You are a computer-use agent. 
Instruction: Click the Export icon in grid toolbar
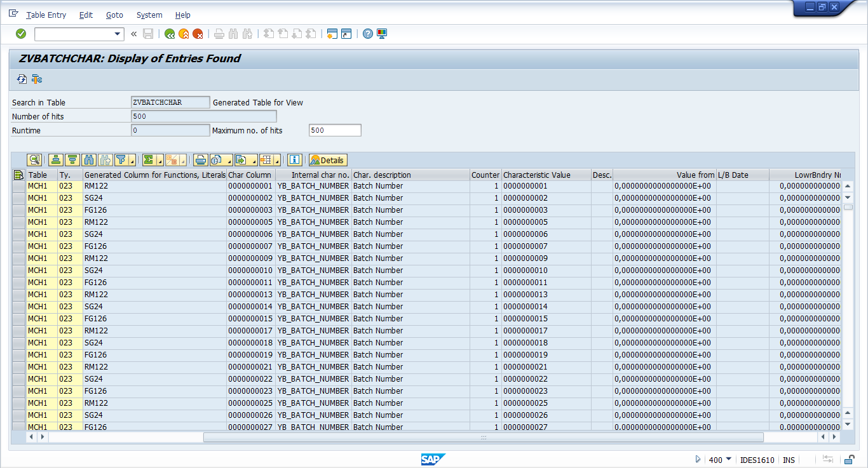(241, 160)
